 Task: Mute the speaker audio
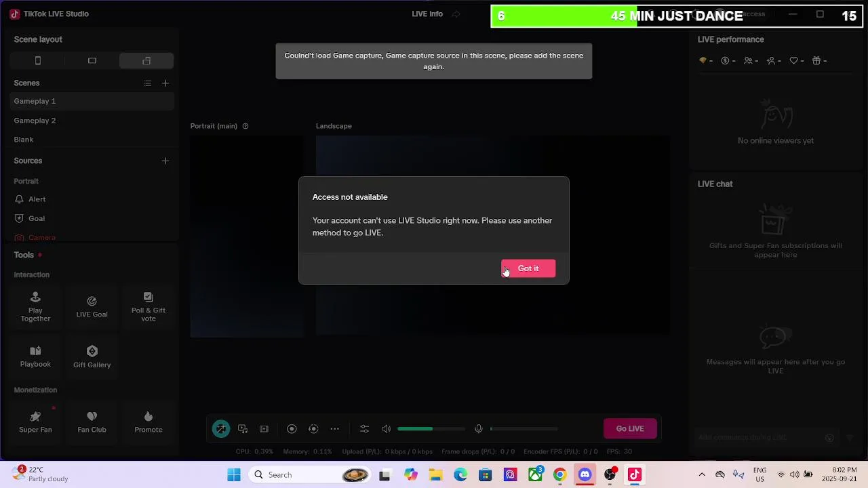pyautogui.click(x=386, y=429)
